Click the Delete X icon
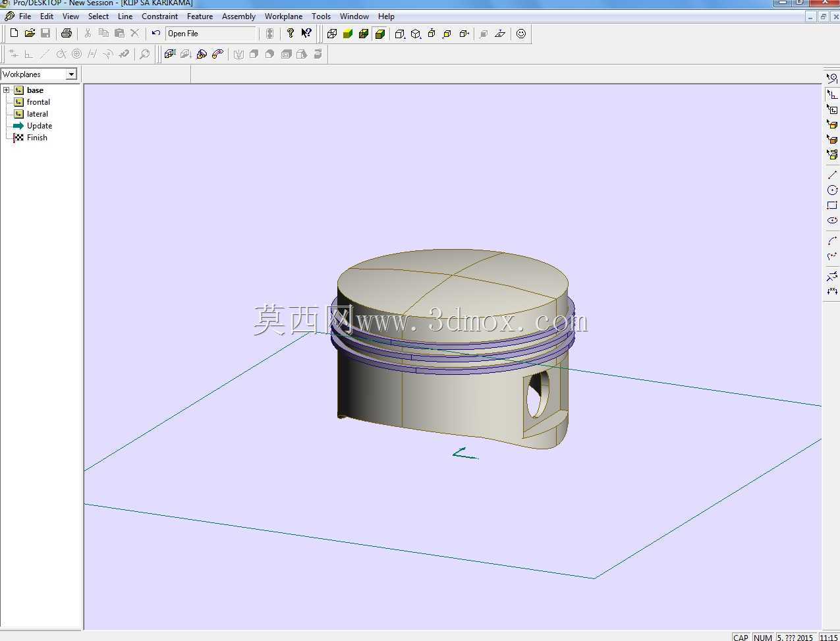Screen dimensions: 840x641 (135, 33)
